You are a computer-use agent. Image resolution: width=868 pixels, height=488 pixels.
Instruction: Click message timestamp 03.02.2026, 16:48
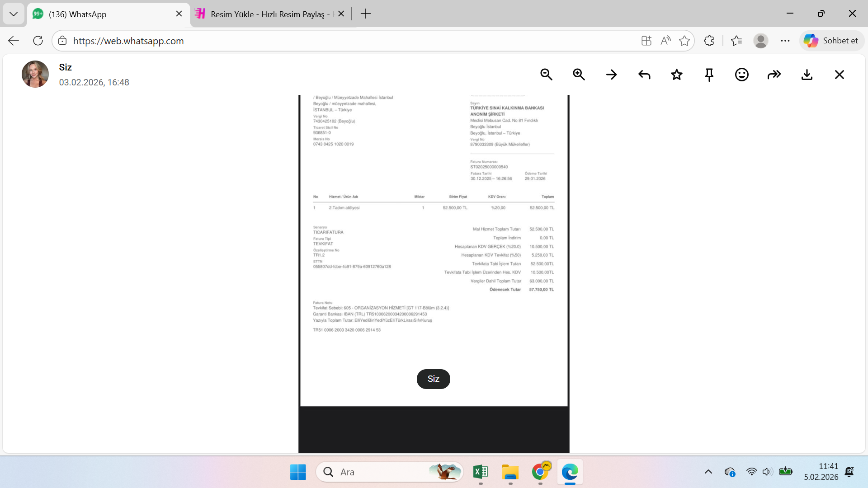(94, 83)
